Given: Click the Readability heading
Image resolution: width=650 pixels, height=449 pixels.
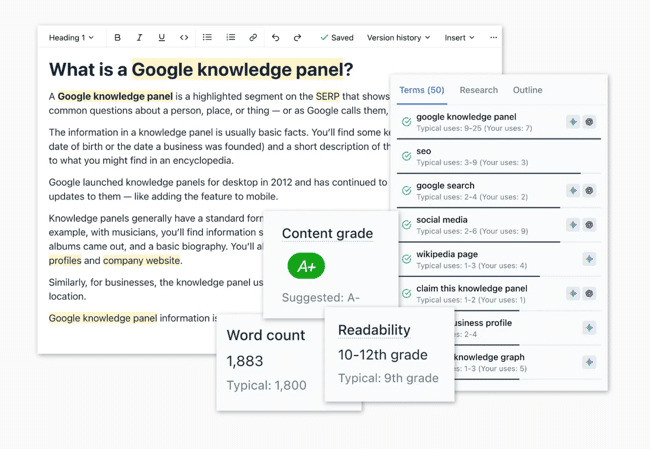Looking at the screenshot, I should (x=374, y=330).
